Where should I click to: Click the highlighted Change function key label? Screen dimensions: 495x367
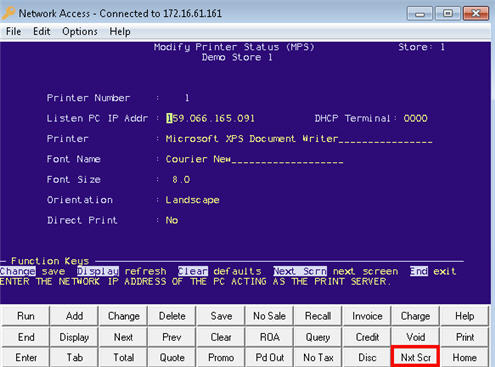click(x=18, y=271)
